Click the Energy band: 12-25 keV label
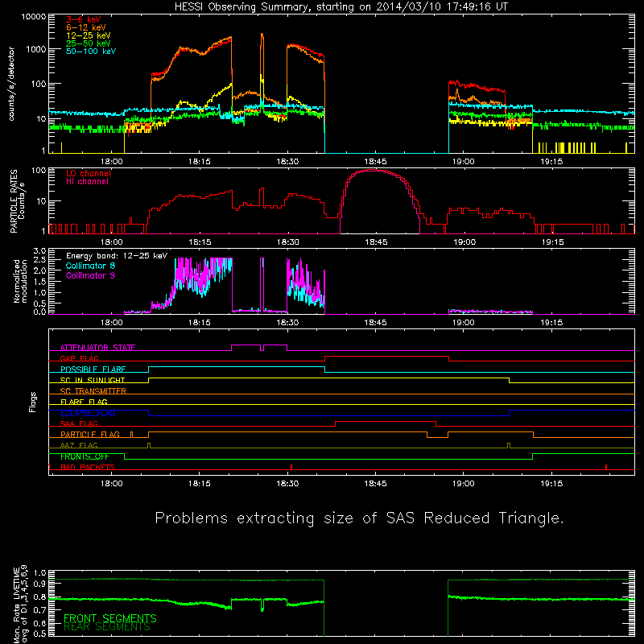 point(117,256)
